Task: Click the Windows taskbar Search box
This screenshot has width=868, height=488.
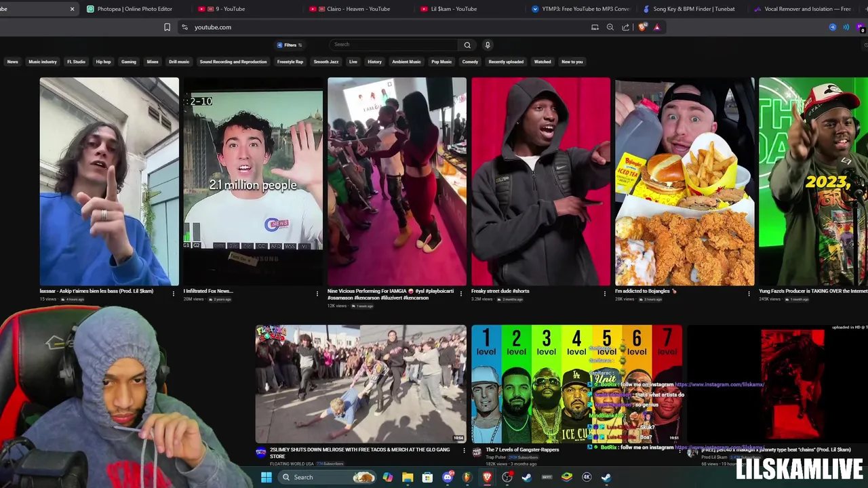Action: click(329, 477)
